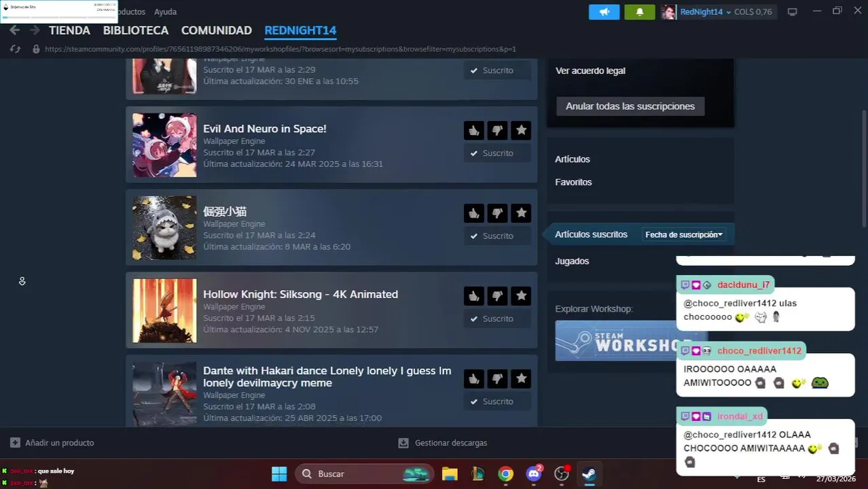Click the Buscar taskbar search box
The height and width of the screenshot is (489, 868).
pos(365,473)
